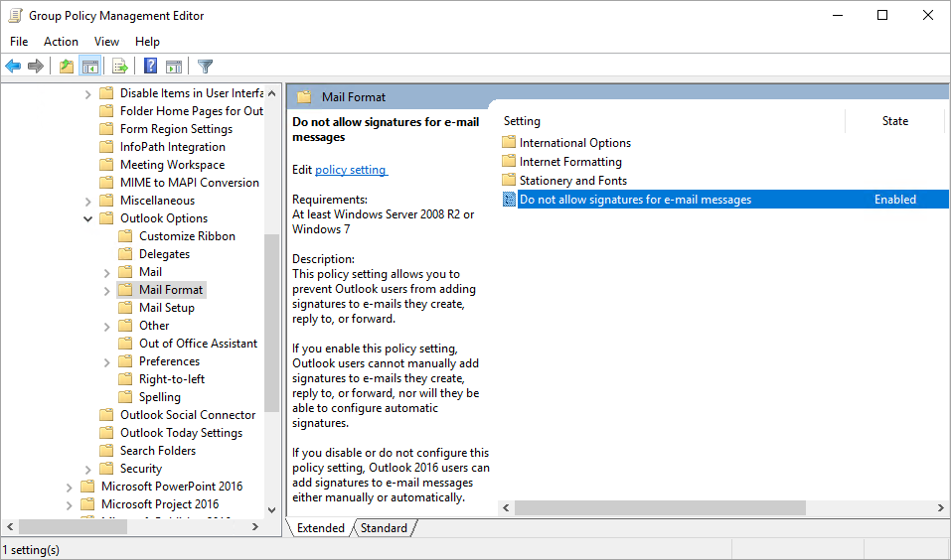Toggle the Show/Hide Console Tree button
Viewport: 951px width, 560px height.
tap(90, 67)
